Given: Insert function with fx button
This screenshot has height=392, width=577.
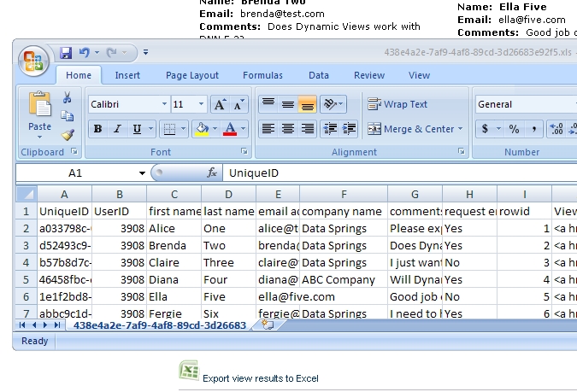Looking at the screenshot, I should [212, 173].
